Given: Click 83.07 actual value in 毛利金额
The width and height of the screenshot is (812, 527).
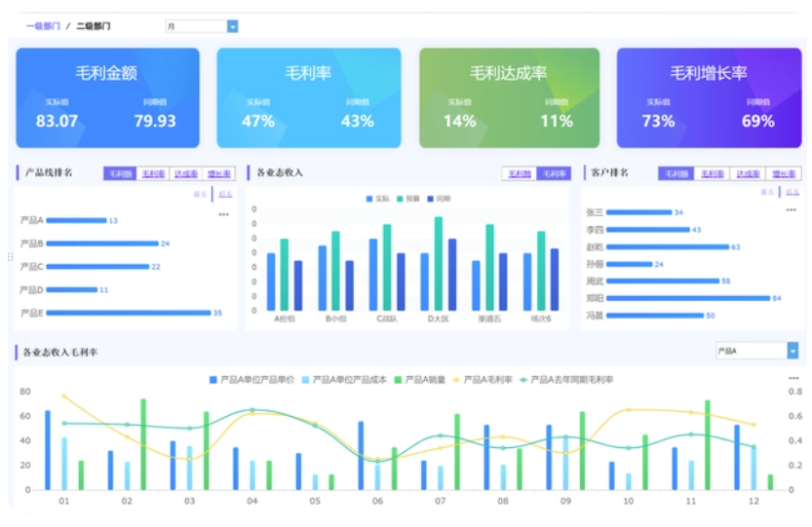Looking at the screenshot, I should [57, 121].
